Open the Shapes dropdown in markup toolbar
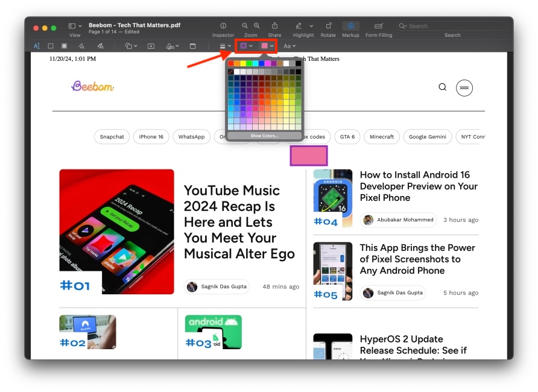 click(131, 46)
